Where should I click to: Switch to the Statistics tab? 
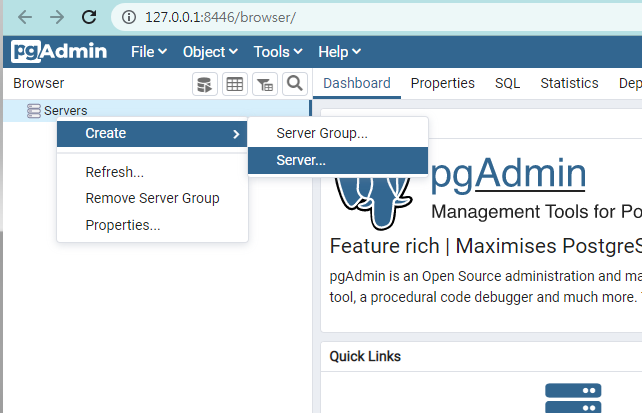point(569,83)
